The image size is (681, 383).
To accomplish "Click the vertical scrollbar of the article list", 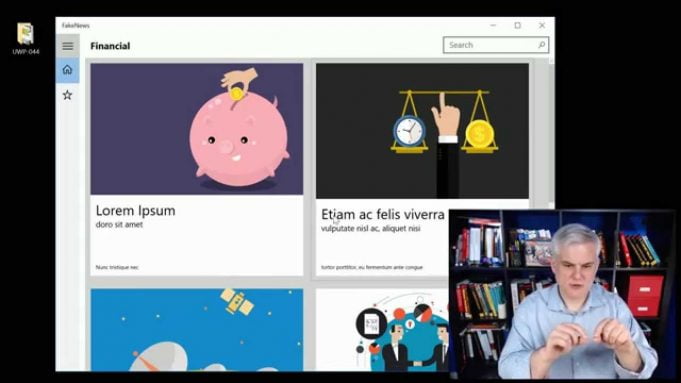I will pyautogui.click(x=551, y=132).
